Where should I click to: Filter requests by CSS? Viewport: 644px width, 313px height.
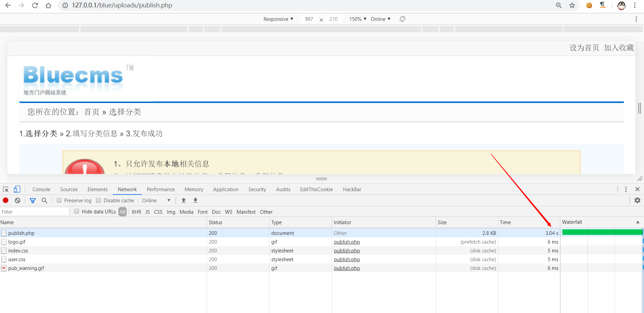click(x=158, y=212)
